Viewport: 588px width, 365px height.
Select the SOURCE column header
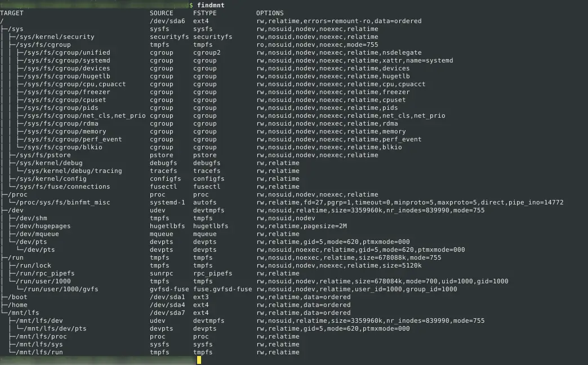click(162, 13)
